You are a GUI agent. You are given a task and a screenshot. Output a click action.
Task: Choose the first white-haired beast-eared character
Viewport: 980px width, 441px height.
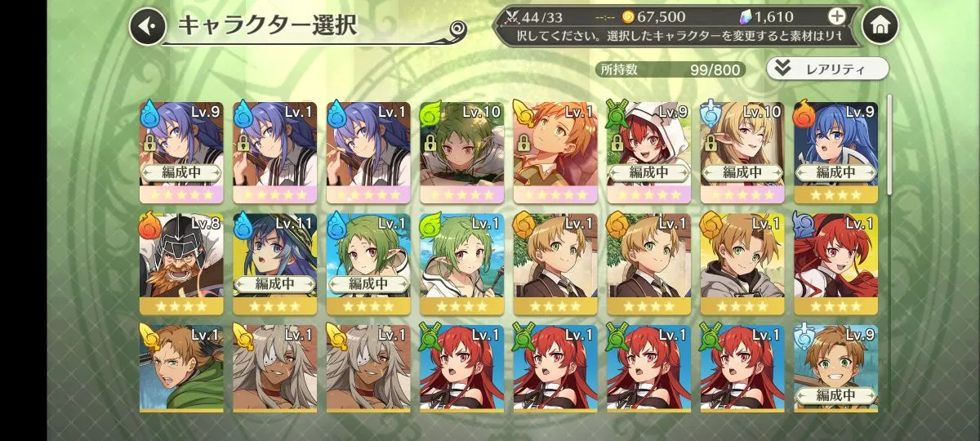pos(274,367)
